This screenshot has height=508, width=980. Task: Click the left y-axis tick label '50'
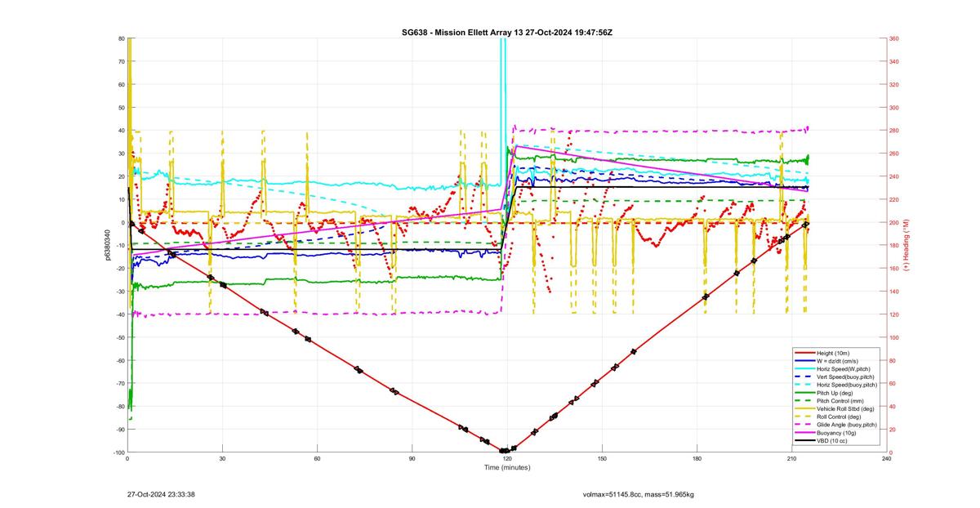point(121,107)
